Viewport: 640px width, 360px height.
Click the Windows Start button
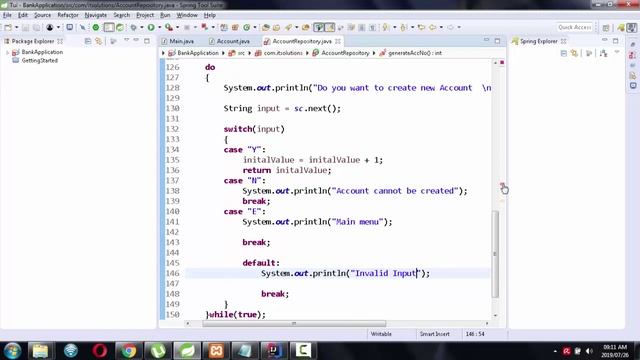coord(12,351)
